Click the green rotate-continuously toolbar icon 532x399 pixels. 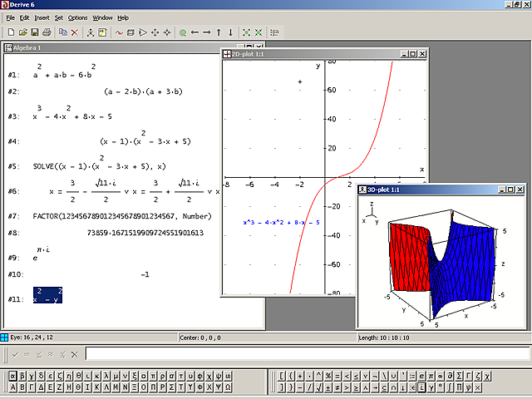[x=183, y=32]
